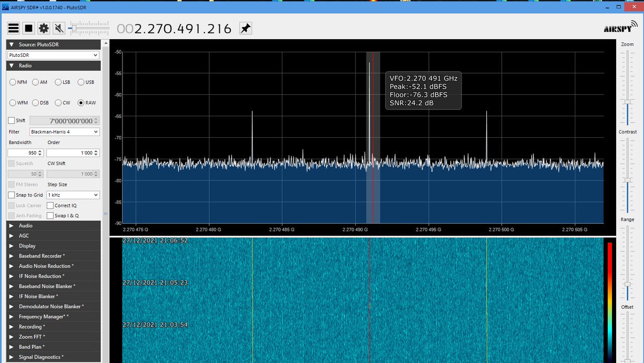Image resolution: width=644 pixels, height=363 pixels.
Task: Expand the Display panel
Action: coord(53,246)
